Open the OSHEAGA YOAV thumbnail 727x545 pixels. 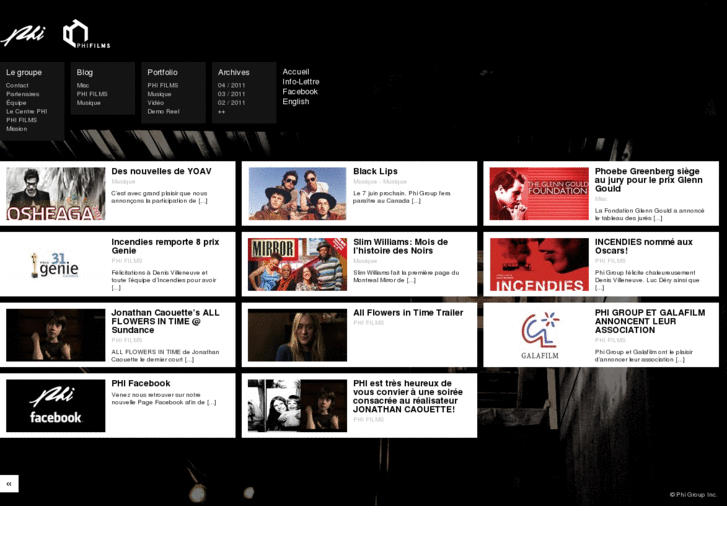[56, 193]
